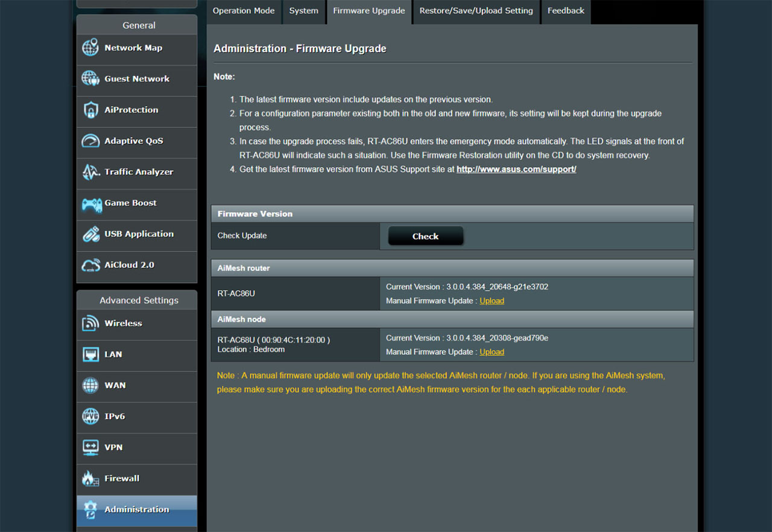Image resolution: width=772 pixels, height=532 pixels.
Task: Open the USB Application icon
Action: pos(90,234)
